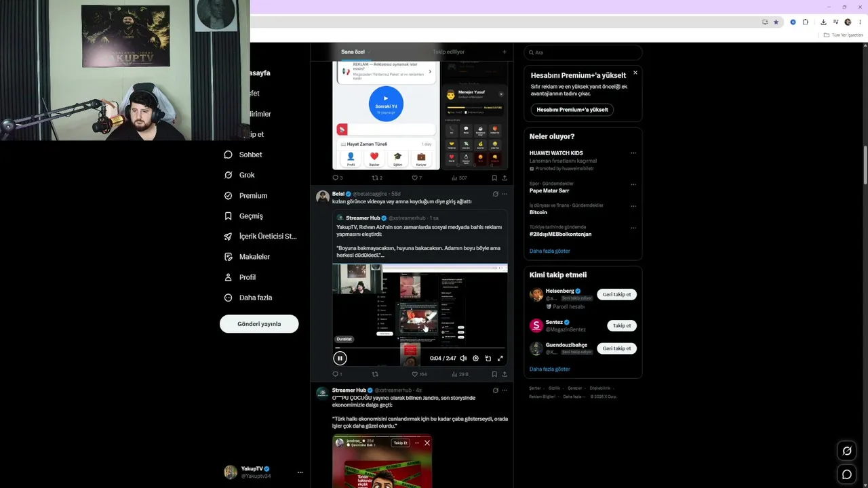This screenshot has height=488, width=868.
Task: Like Belal's post with 164 likes
Action: 415,374
